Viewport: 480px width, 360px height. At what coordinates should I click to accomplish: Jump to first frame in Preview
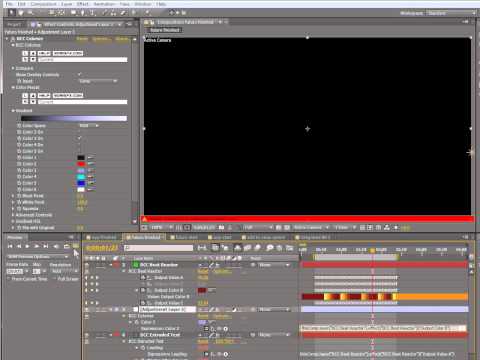click(10, 246)
